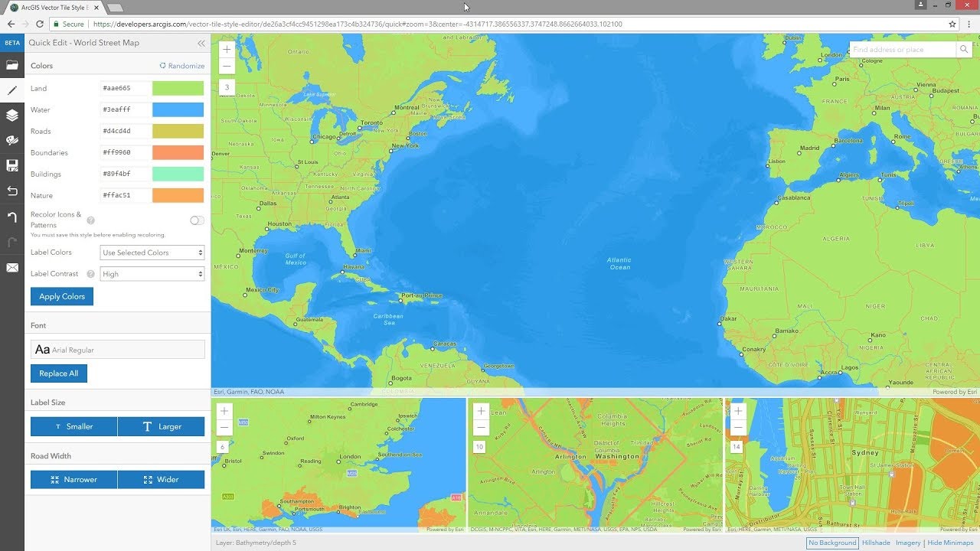Image resolution: width=980 pixels, height=551 pixels.
Task: Click the Smaller label size button
Action: (74, 427)
